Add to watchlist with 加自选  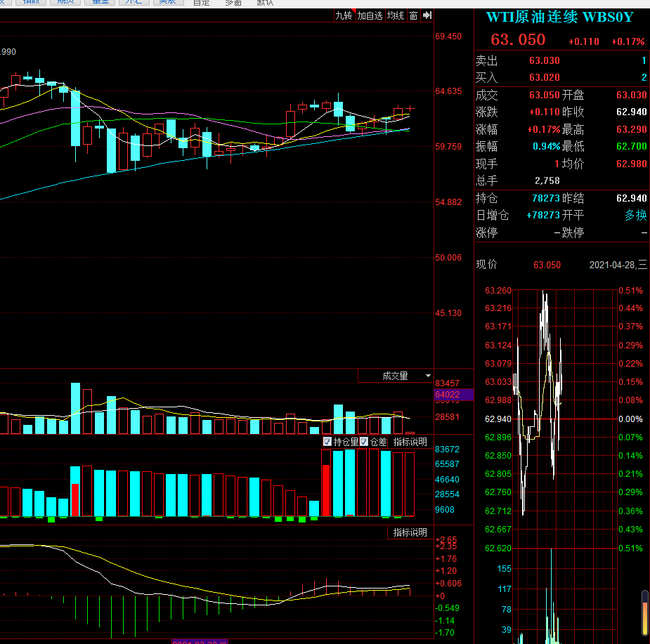click(370, 15)
